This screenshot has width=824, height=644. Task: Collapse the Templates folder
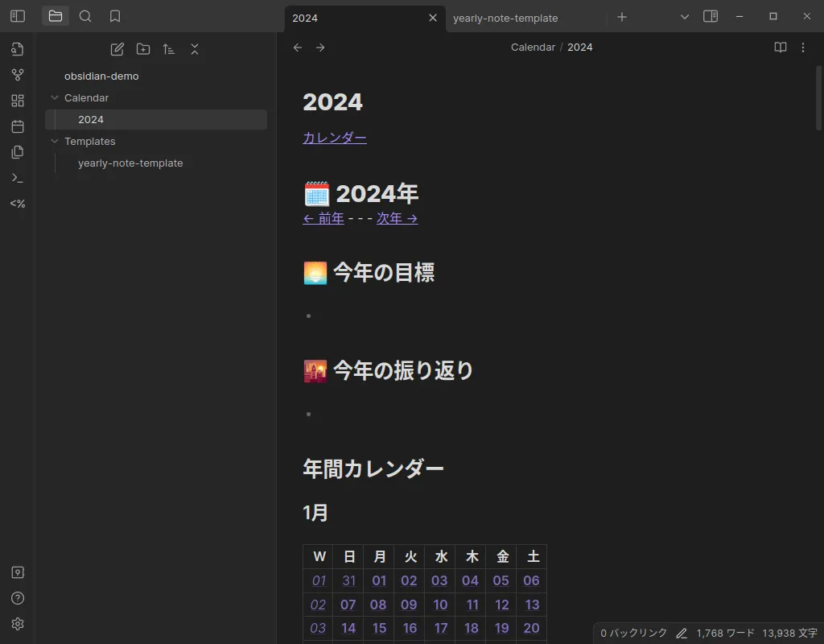click(x=55, y=142)
